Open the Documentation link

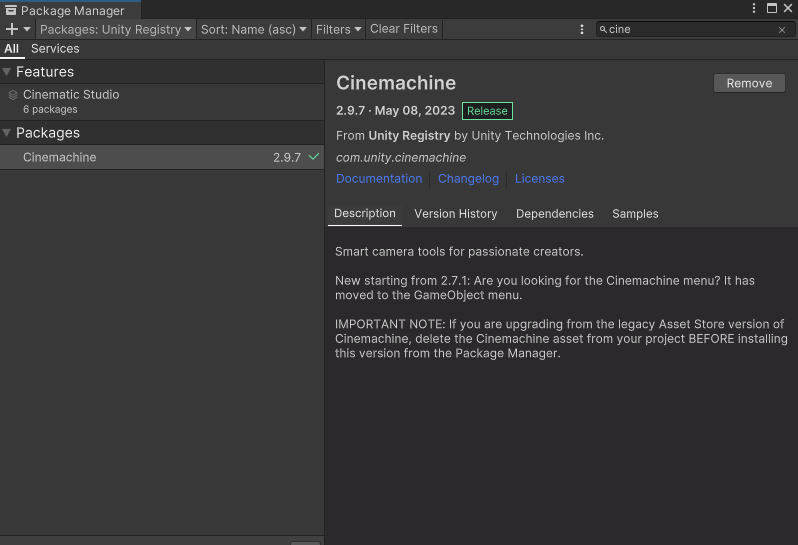pos(379,179)
